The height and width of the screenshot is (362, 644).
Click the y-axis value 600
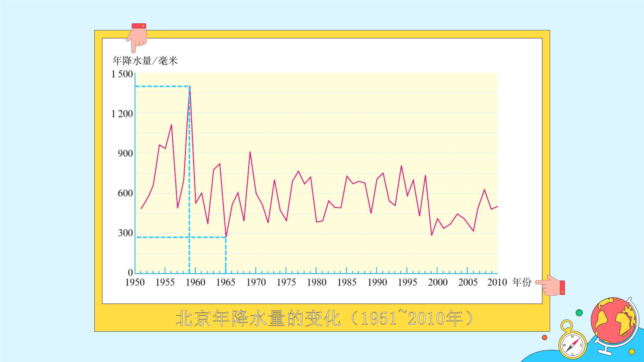[x=125, y=193]
